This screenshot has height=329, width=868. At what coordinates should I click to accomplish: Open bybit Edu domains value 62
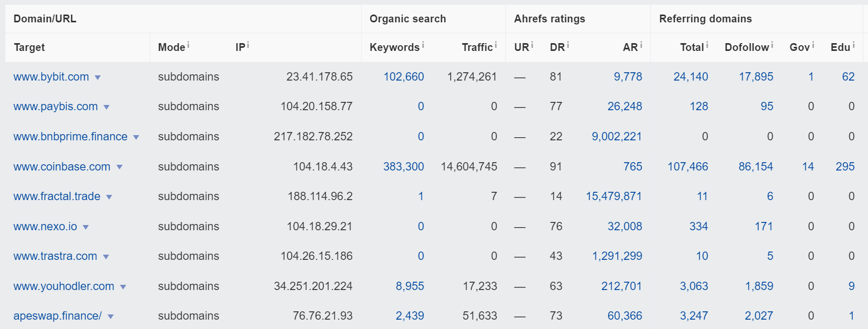(x=848, y=77)
